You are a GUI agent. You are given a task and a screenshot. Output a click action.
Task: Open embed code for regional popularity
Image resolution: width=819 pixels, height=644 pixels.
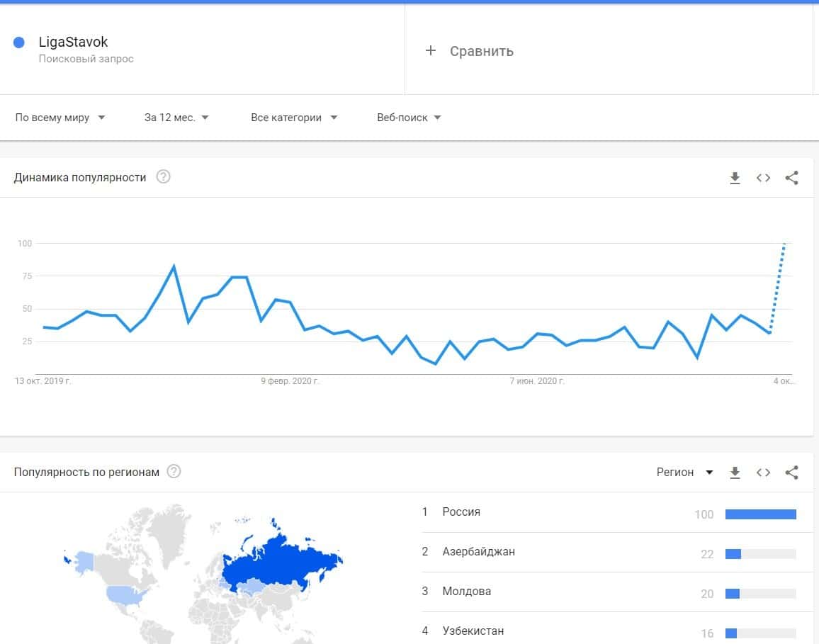763,473
